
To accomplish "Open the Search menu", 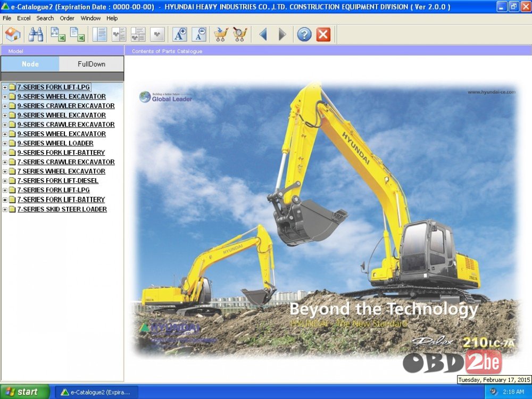I will 45,18.
